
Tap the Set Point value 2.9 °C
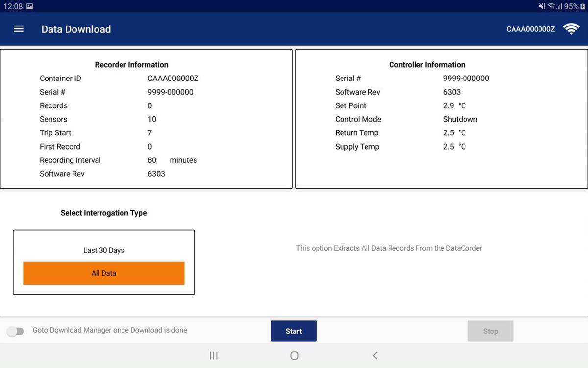[x=455, y=106]
